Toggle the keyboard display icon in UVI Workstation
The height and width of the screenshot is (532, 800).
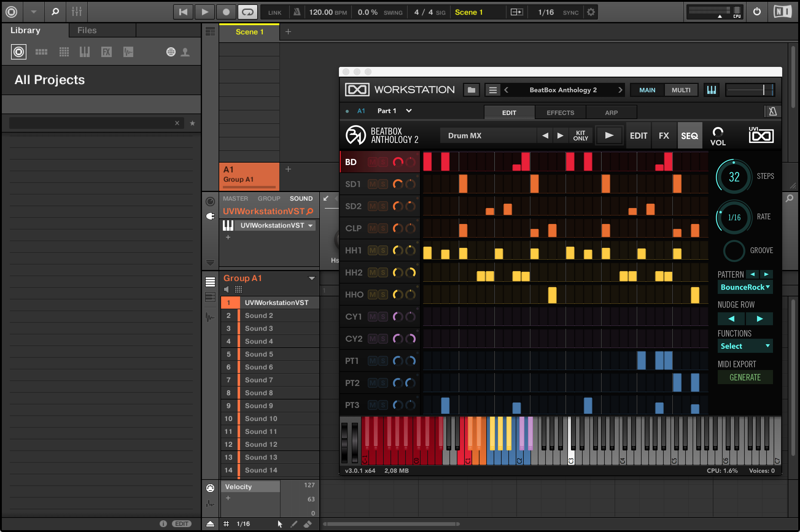pos(711,90)
